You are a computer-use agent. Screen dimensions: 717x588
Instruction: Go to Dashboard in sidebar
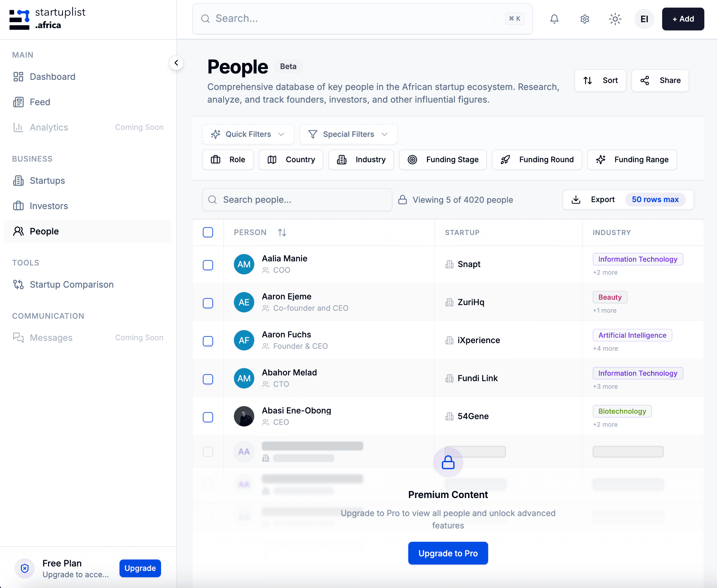coord(87,77)
